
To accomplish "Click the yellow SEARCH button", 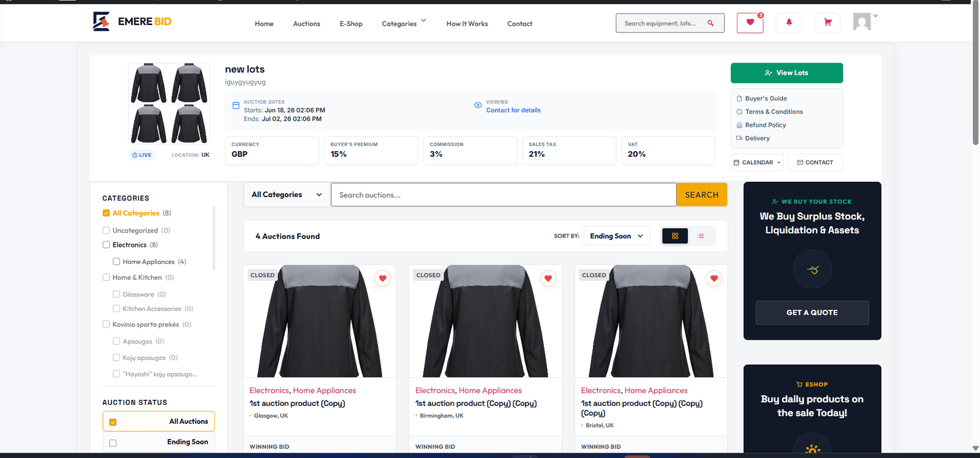I will (x=701, y=195).
